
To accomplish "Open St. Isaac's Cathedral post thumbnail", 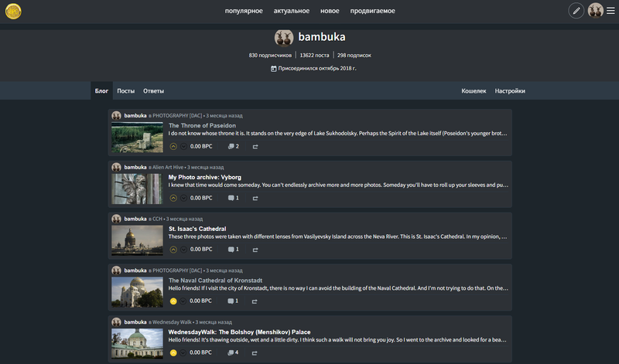I will 137,240.
